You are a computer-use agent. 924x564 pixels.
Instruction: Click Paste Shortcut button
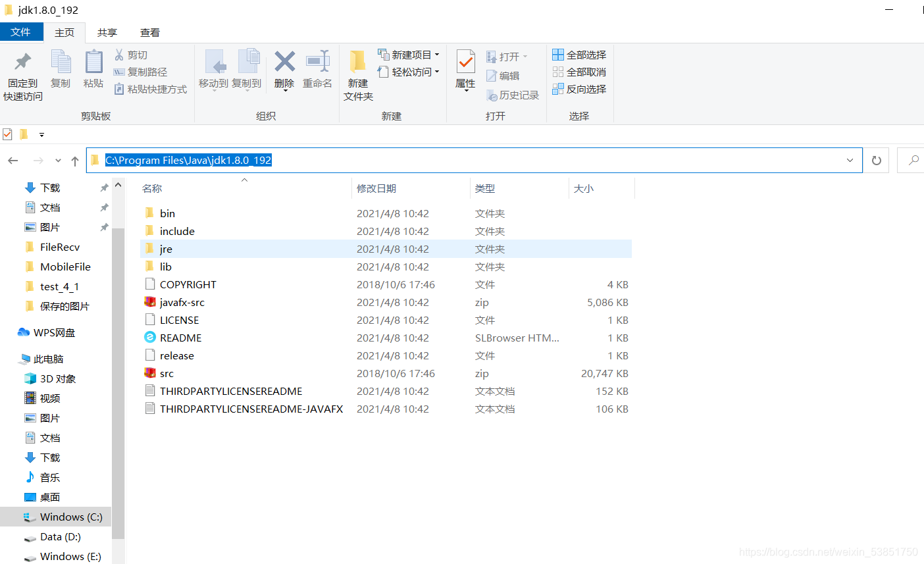pos(151,89)
